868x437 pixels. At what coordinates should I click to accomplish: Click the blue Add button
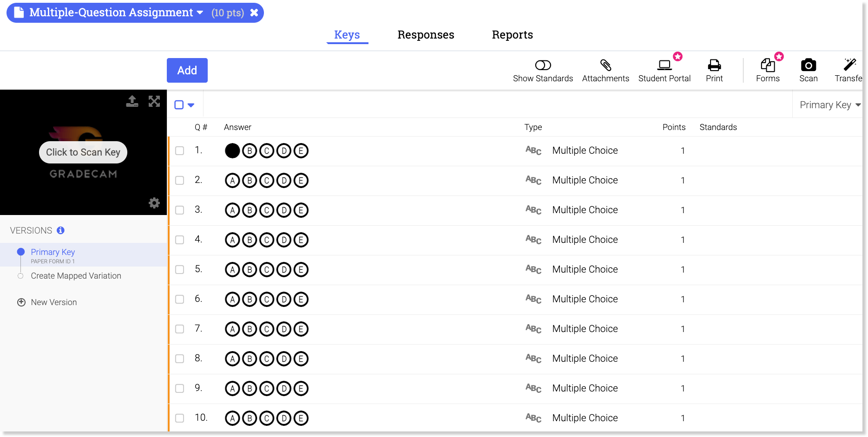tap(187, 70)
